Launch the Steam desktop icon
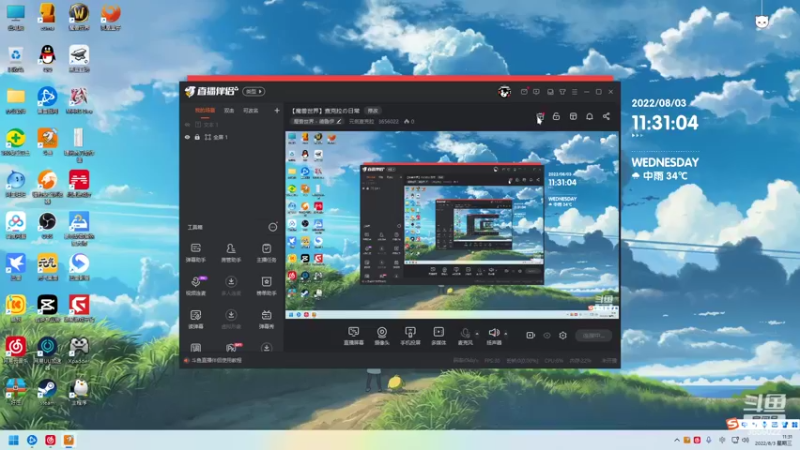 pyautogui.click(x=47, y=392)
